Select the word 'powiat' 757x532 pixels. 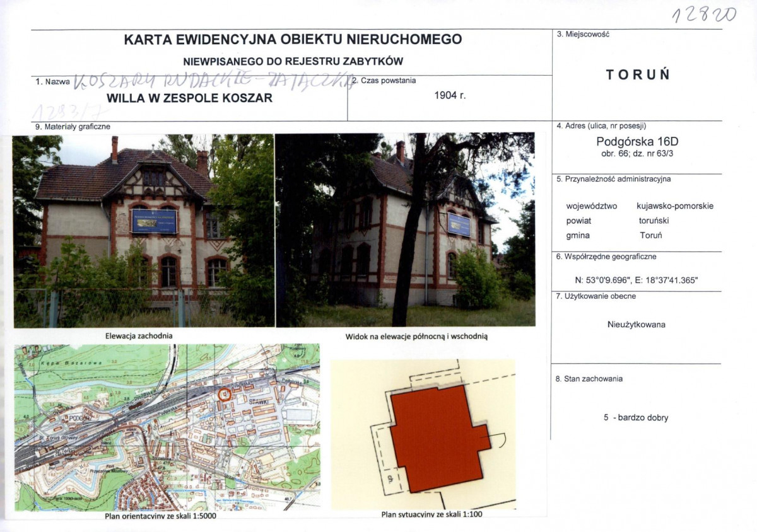click(578, 221)
